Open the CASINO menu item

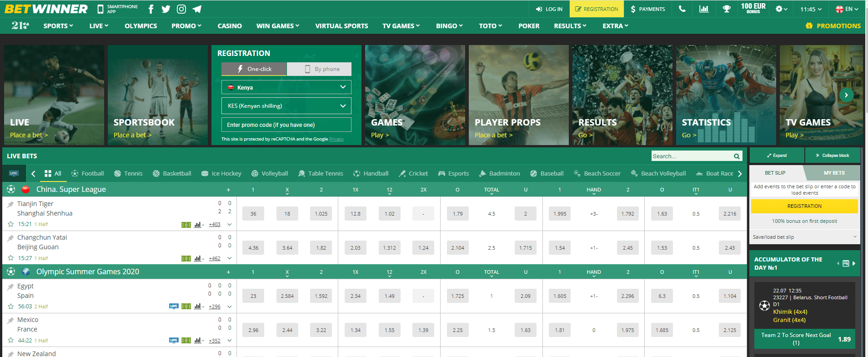pos(230,26)
